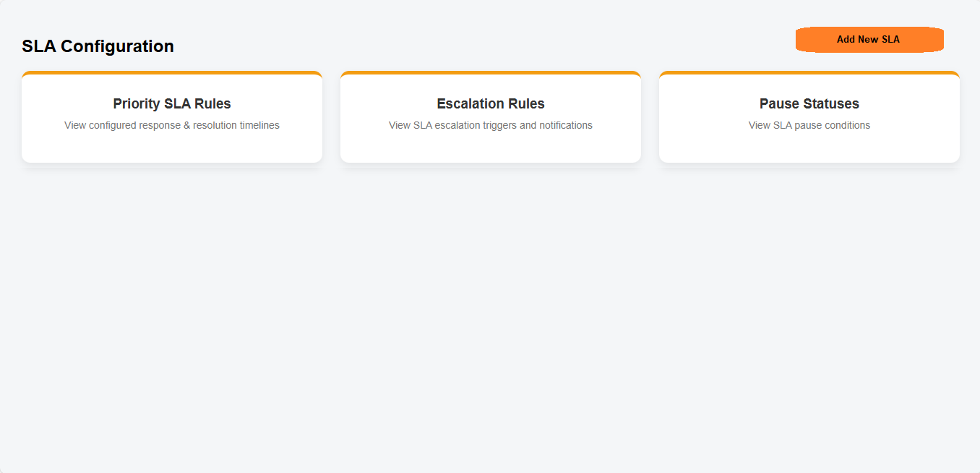Click orange top border of Priority SLA Rules card
980x473 pixels.
(172, 73)
